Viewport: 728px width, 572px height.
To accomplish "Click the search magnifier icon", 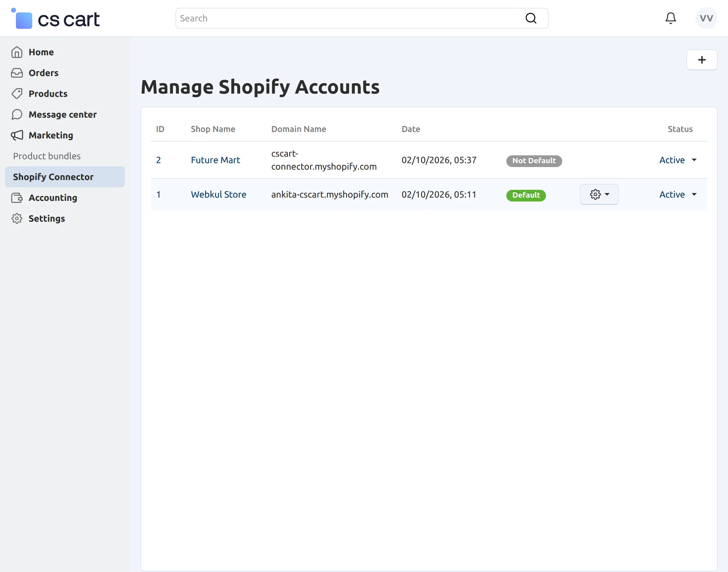I will [x=531, y=19].
